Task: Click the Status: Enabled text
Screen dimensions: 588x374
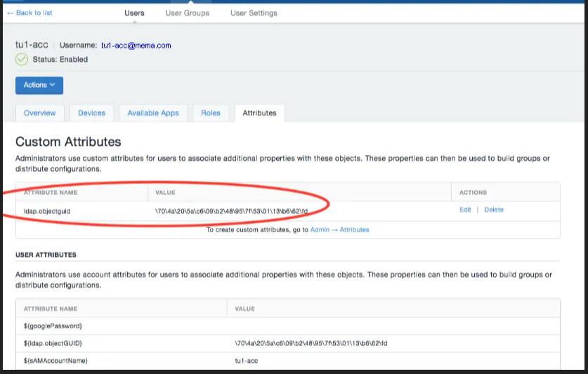Action: click(60, 60)
